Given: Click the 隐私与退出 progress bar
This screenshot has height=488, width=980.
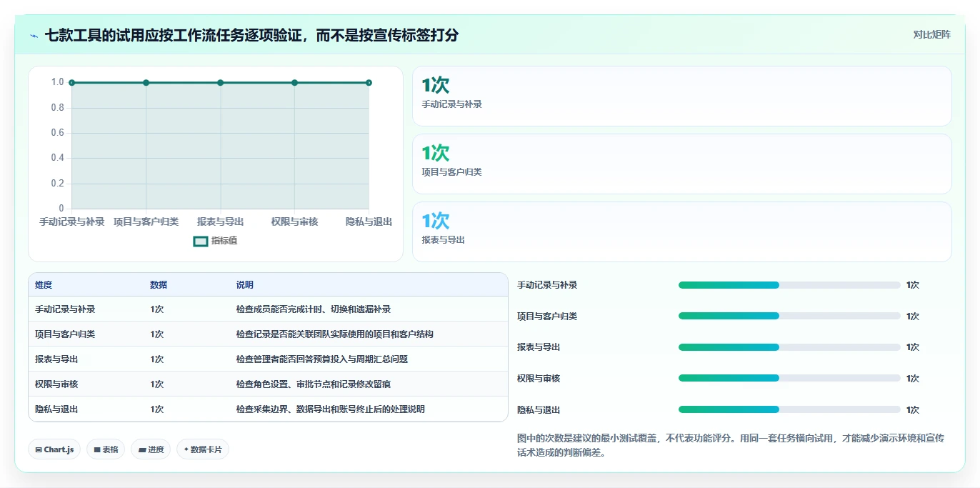Looking at the screenshot, I should click(789, 409).
